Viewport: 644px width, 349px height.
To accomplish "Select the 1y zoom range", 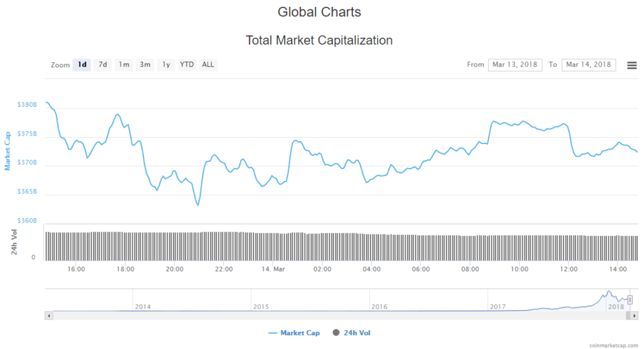I will click(x=165, y=65).
